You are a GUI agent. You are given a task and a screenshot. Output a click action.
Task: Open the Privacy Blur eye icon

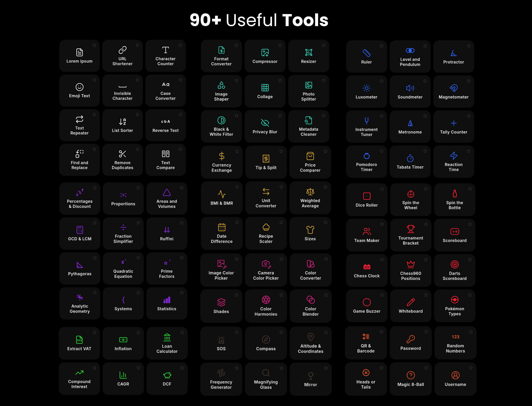pos(265,123)
